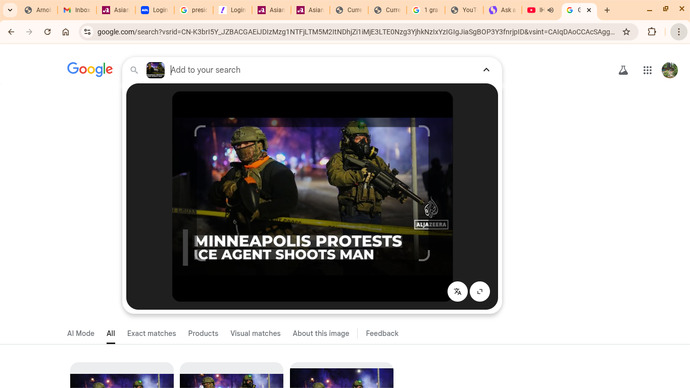
Task: Open the second result thumbnail
Action: click(231, 375)
